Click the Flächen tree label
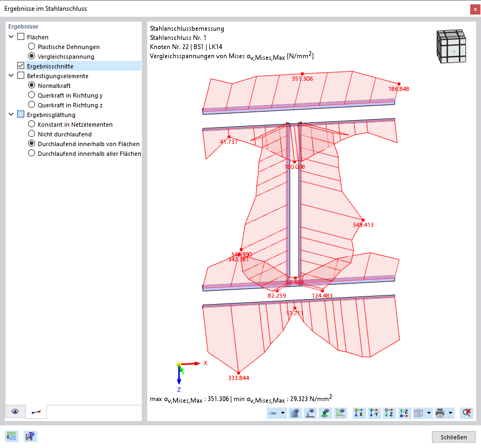 [x=37, y=37]
